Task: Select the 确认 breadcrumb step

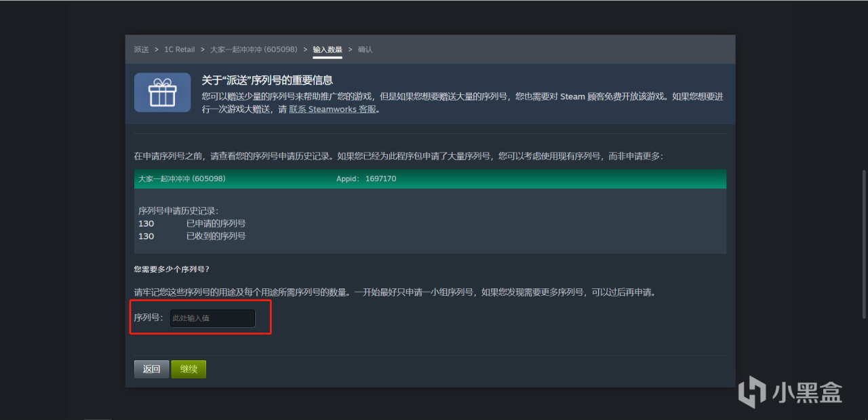Action: click(365, 50)
